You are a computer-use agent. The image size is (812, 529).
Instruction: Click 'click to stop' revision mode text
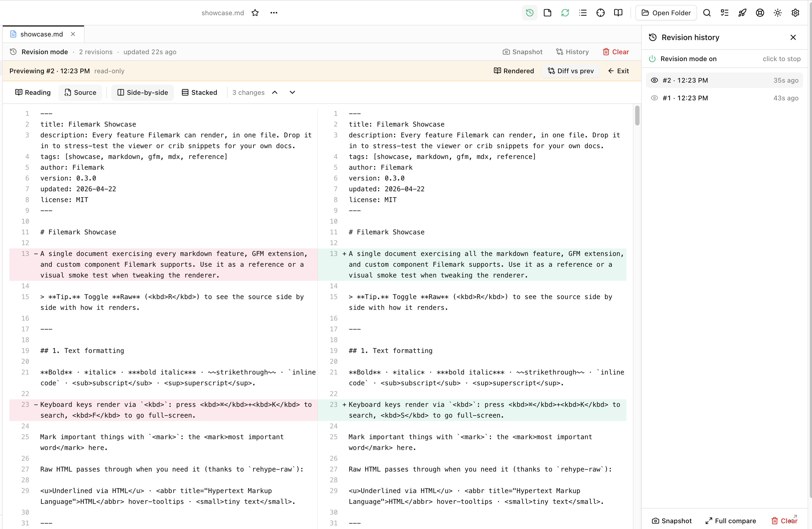click(782, 59)
